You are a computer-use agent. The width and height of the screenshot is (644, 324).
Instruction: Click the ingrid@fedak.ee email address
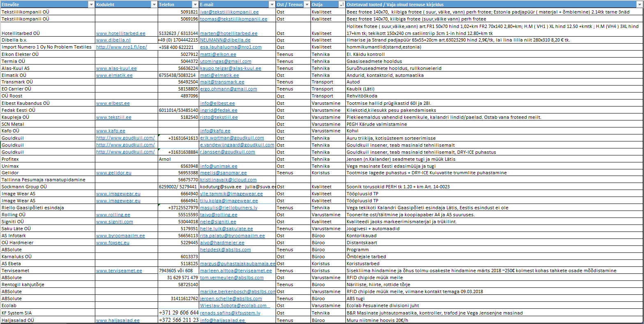coord(218,110)
